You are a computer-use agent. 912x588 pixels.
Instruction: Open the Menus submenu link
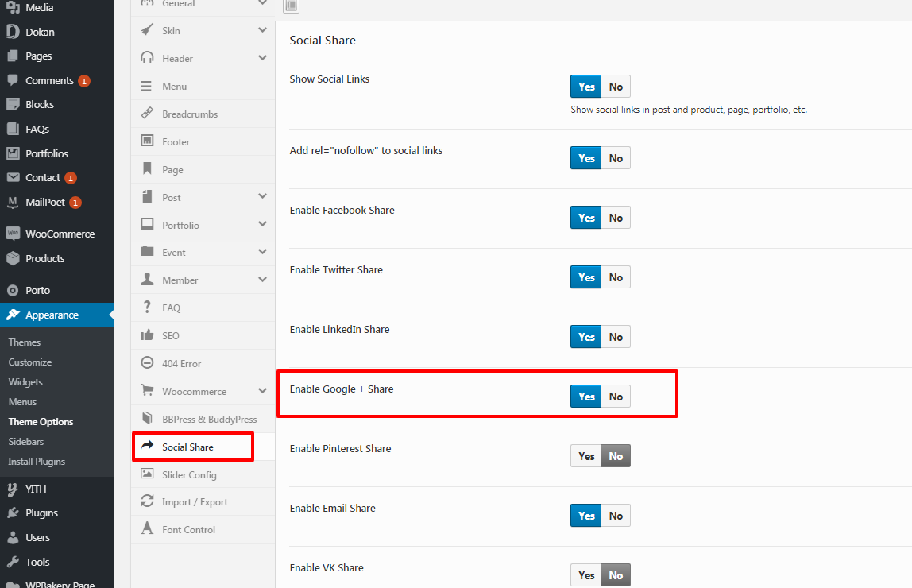point(23,402)
